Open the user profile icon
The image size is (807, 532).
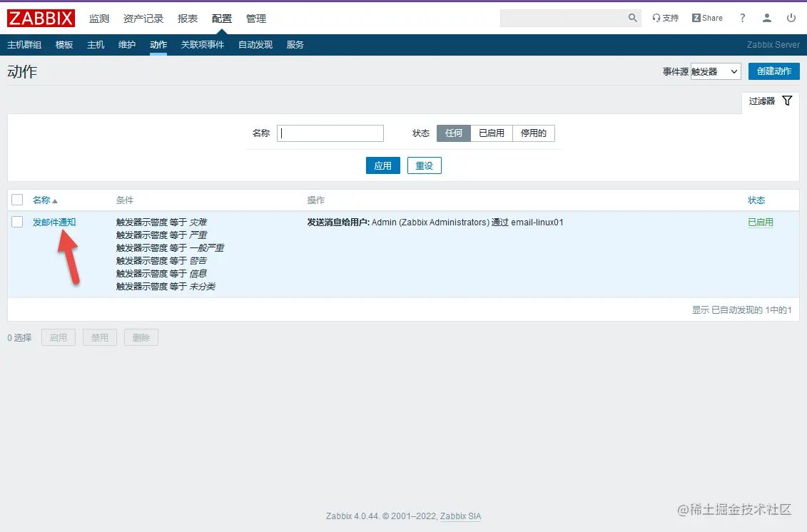pyautogui.click(x=767, y=18)
